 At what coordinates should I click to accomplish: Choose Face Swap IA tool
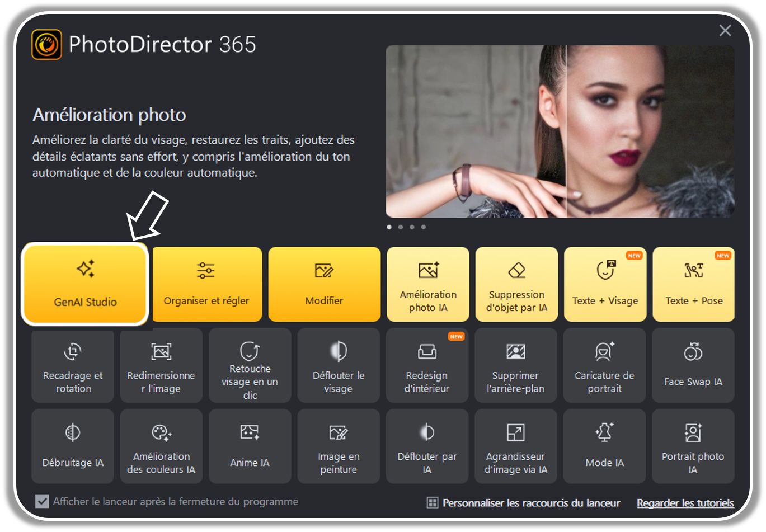[x=693, y=365]
